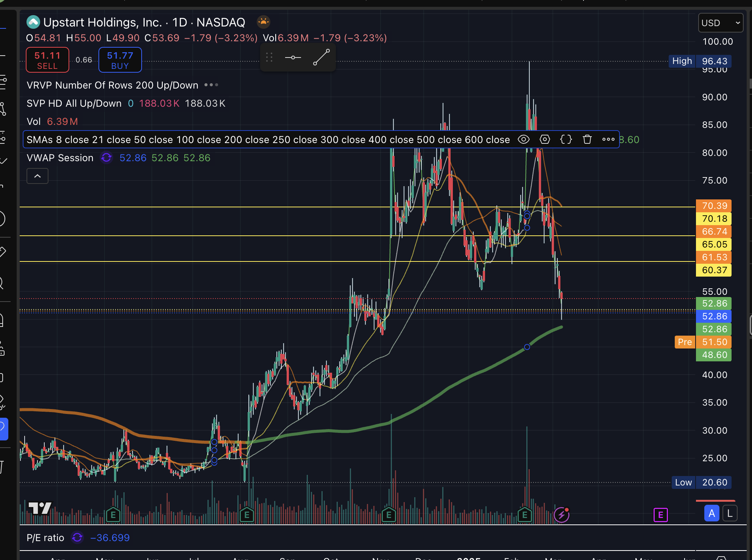Click the TradingView logo on chart
This screenshot has width=752, height=560.
click(x=40, y=508)
